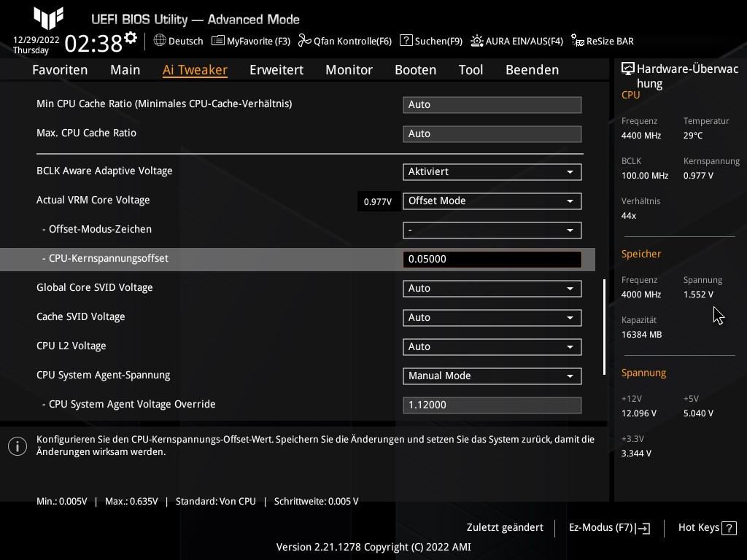Click the TUF logo
This screenshot has width=747, height=560.
tap(49, 18)
